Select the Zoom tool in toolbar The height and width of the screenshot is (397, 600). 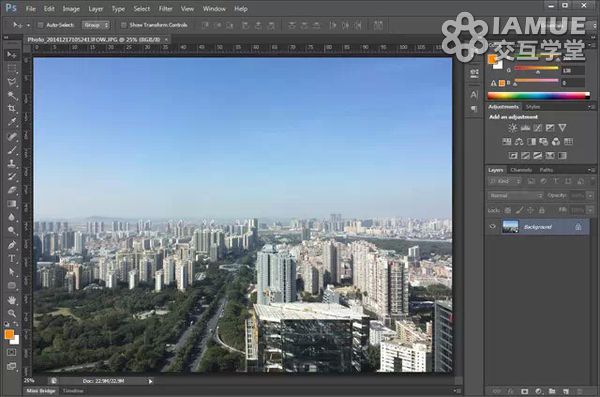click(12, 313)
